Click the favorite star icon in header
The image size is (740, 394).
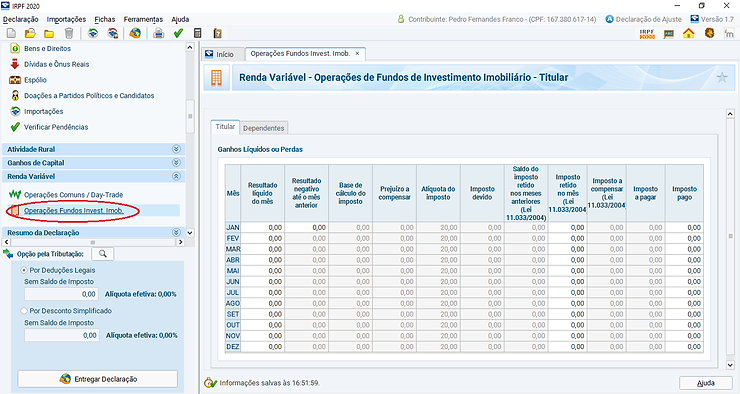pos(722,77)
